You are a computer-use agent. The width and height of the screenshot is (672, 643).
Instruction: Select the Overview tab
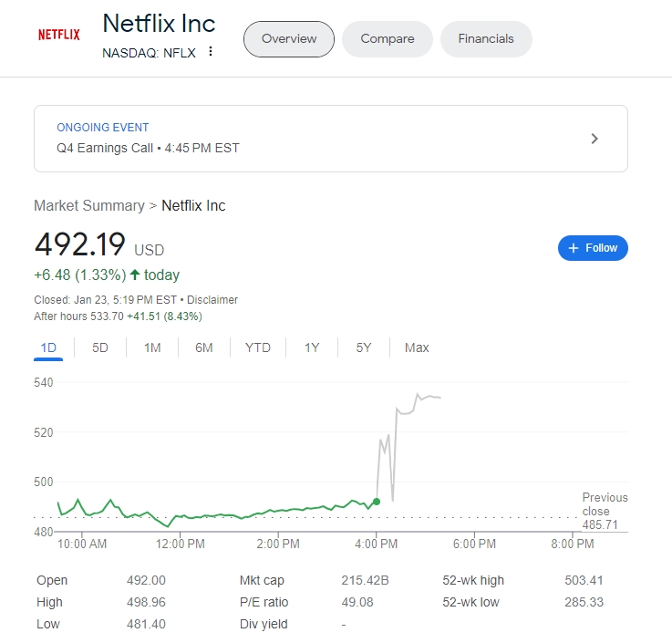(289, 39)
